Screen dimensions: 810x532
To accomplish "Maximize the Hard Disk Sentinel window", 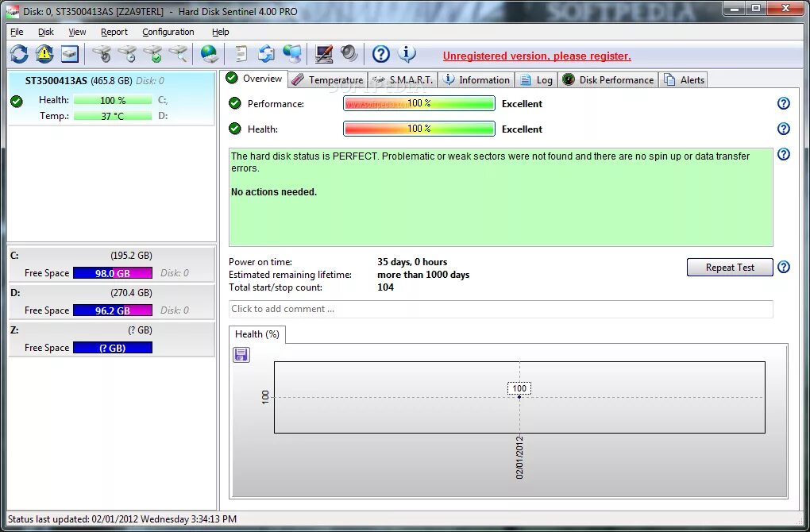I will click(x=756, y=8).
